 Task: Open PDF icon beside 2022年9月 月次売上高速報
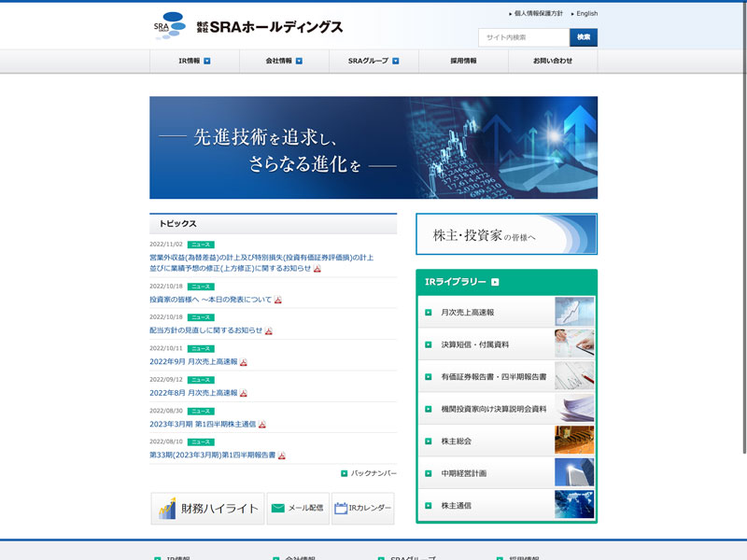(x=244, y=362)
